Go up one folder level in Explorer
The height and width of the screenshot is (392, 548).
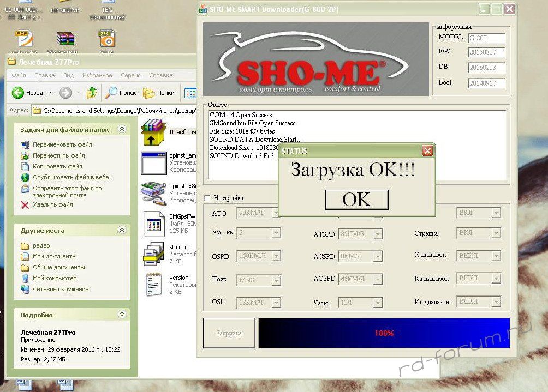(x=92, y=93)
